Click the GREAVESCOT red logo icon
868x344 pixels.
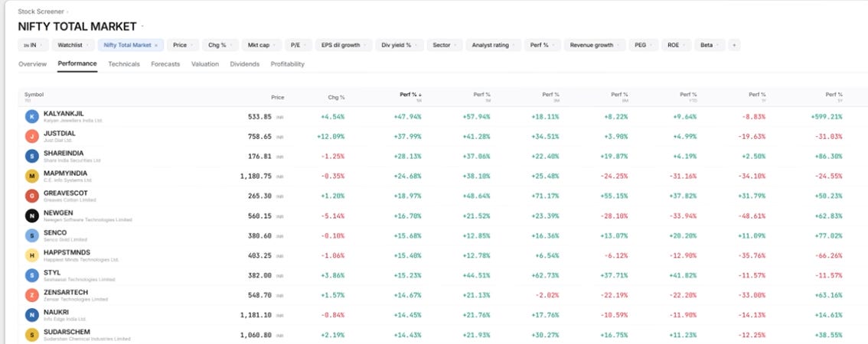tap(32, 196)
